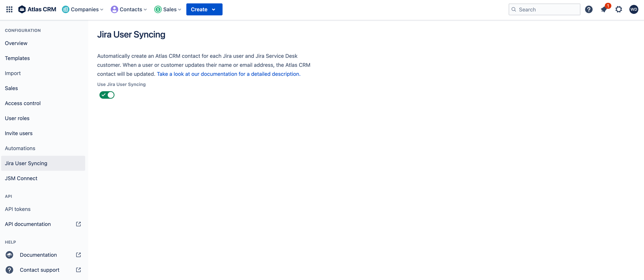Click the WD user avatar
The height and width of the screenshot is (280, 644).
point(633,10)
